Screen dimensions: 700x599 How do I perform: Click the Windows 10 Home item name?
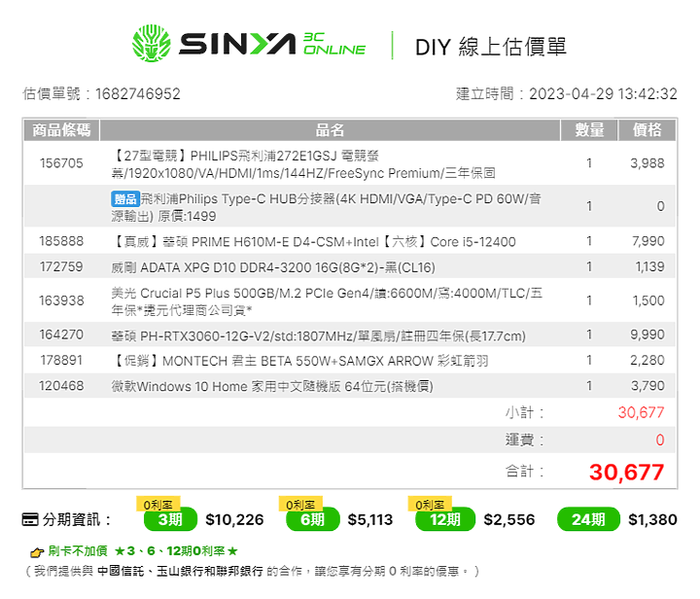tap(272, 386)
